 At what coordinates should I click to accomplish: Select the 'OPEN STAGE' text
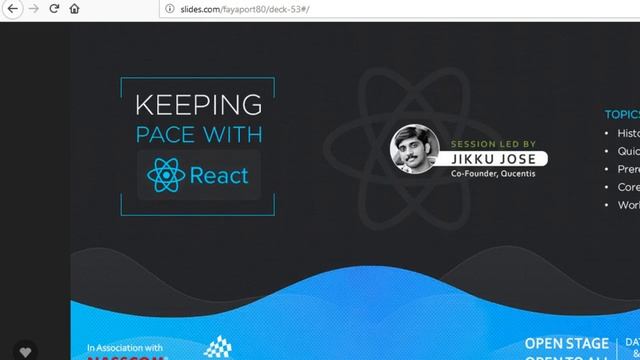(567, 344)
